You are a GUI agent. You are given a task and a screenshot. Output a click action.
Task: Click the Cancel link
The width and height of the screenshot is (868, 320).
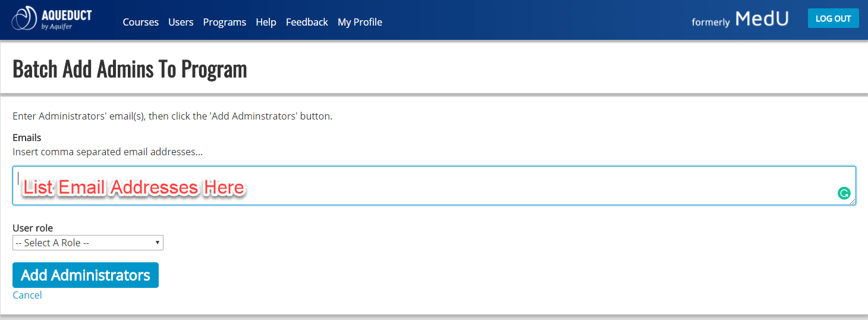(x=27, y=295)
